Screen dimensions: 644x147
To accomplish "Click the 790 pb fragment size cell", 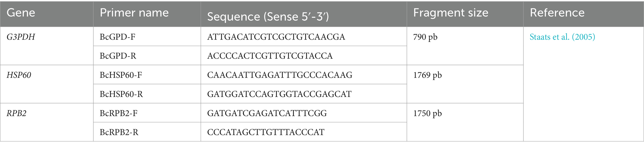I will [425, 37].
